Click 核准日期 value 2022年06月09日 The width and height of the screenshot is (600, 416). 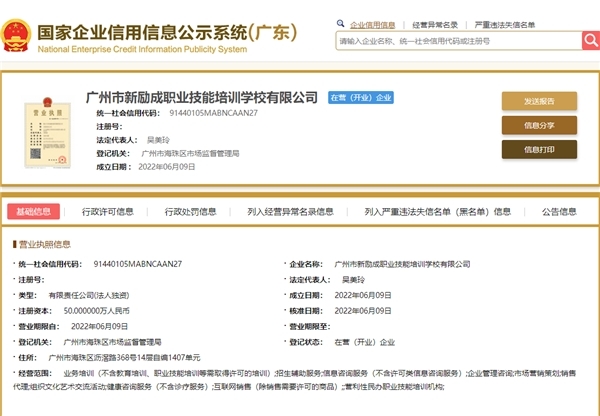pyautogui.click(x=363, y=311)
